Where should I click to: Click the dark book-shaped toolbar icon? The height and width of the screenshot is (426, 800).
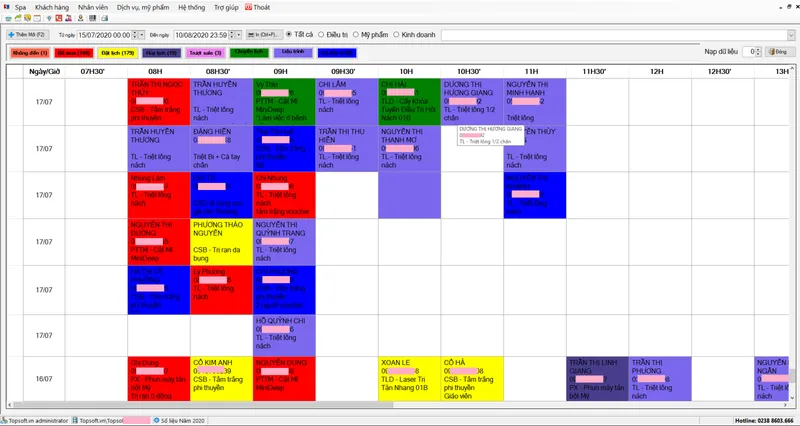[x=92, y=18]
